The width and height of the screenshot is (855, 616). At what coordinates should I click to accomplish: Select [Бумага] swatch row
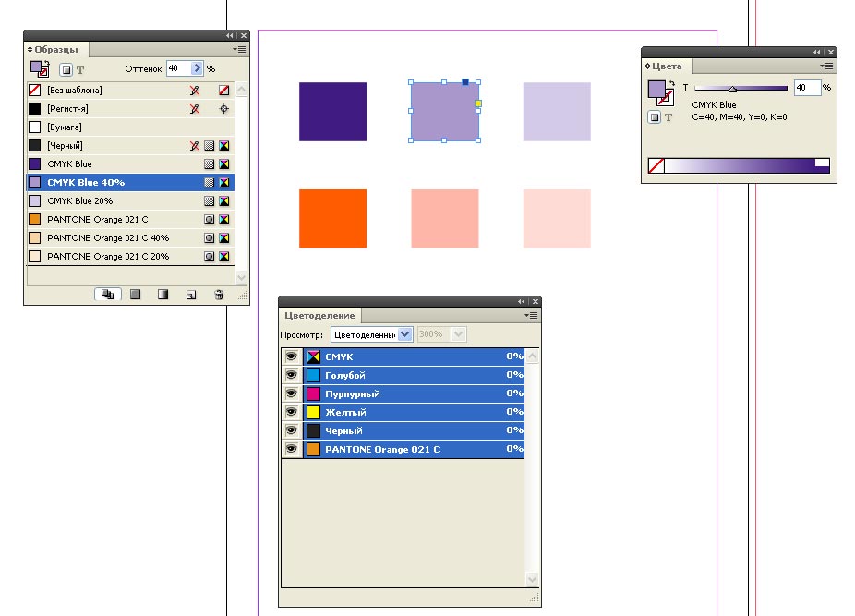tap(131, 127)
